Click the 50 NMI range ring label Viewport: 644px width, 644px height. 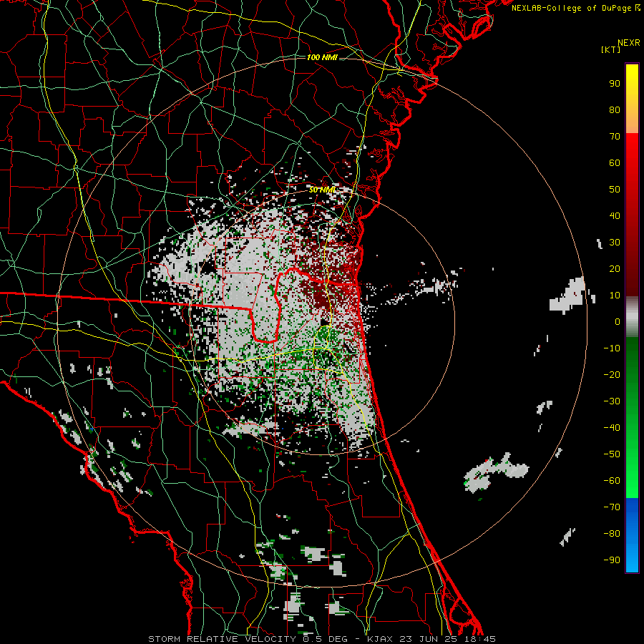coord(322,190)
